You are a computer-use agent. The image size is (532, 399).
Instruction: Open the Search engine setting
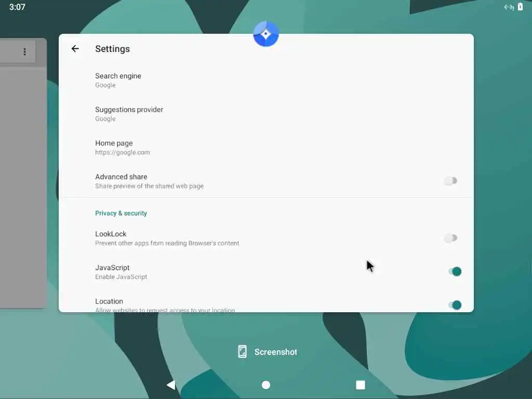(x=266, y=80)
